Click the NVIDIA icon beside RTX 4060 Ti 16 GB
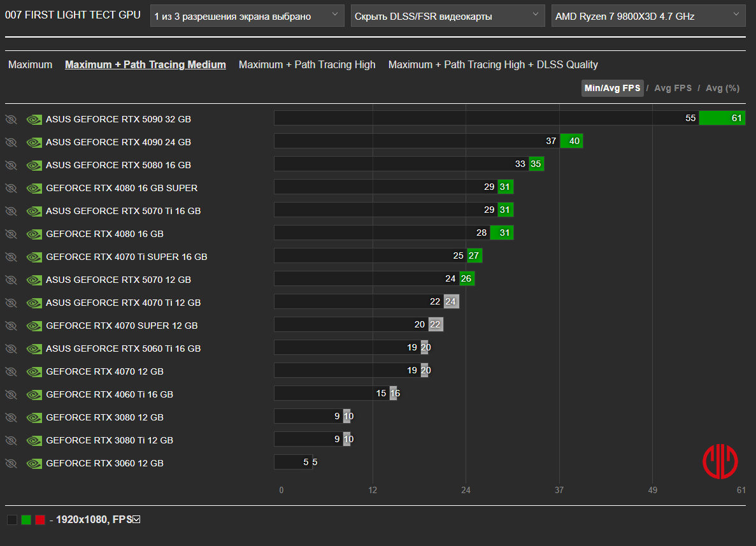756x546 pixels. point(34,394)
